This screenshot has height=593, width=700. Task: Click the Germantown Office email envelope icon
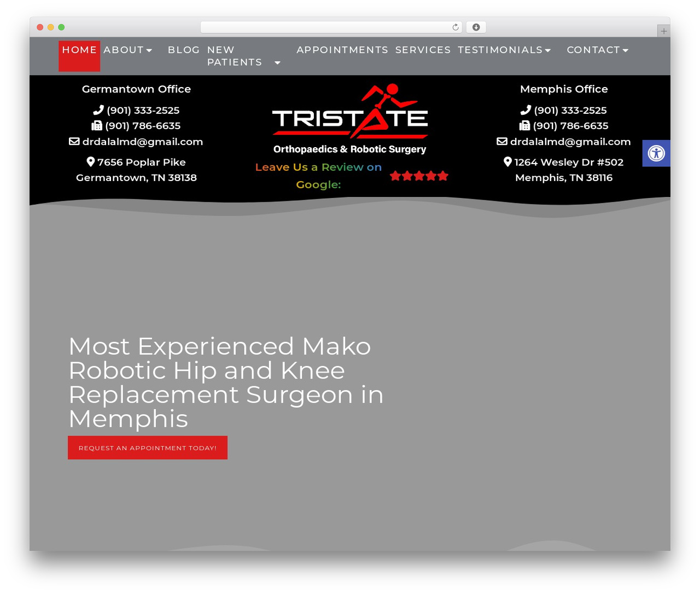(74, 142)
